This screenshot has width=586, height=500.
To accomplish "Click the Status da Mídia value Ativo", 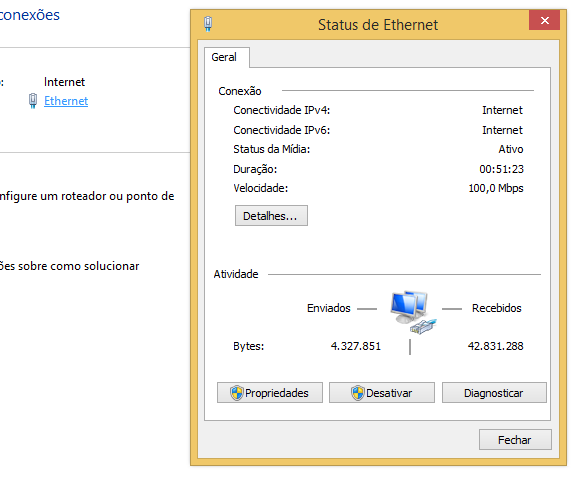I will pyautogui.click(x=511, y=149).
